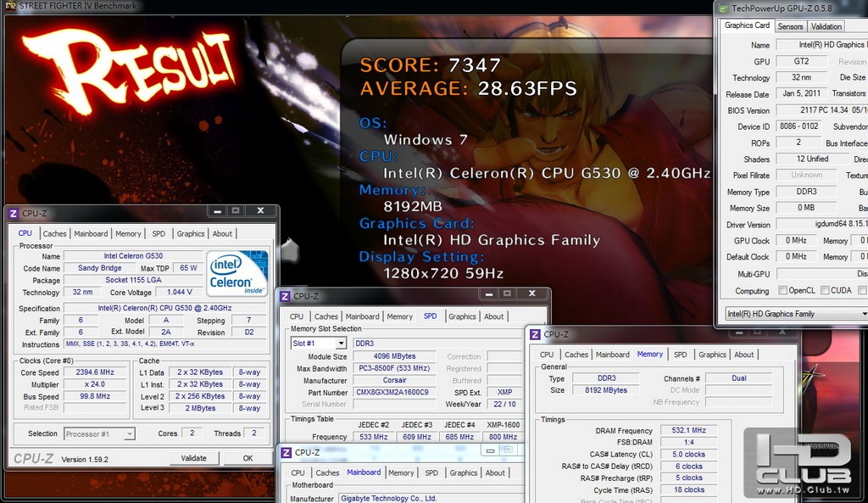Viewport: 868px width, 503px height.
Task: Open Caches tab in the CPU-Z processor window
Action: tap(54, 234)
